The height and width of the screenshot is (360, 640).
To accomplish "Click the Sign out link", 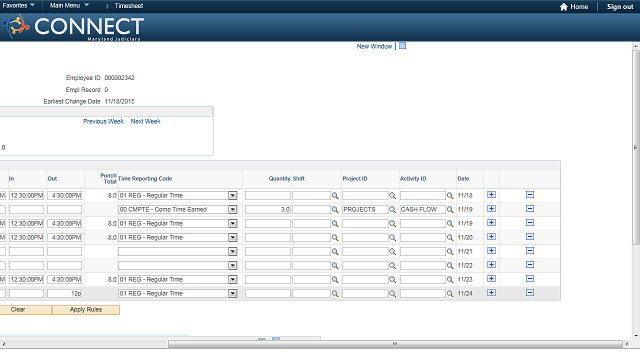I will pos(620,7).
